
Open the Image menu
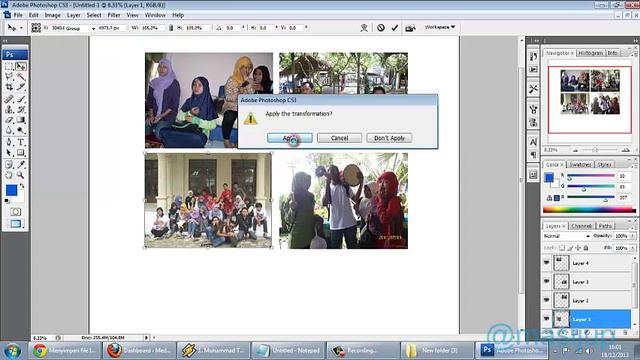(x=52, y=15)
